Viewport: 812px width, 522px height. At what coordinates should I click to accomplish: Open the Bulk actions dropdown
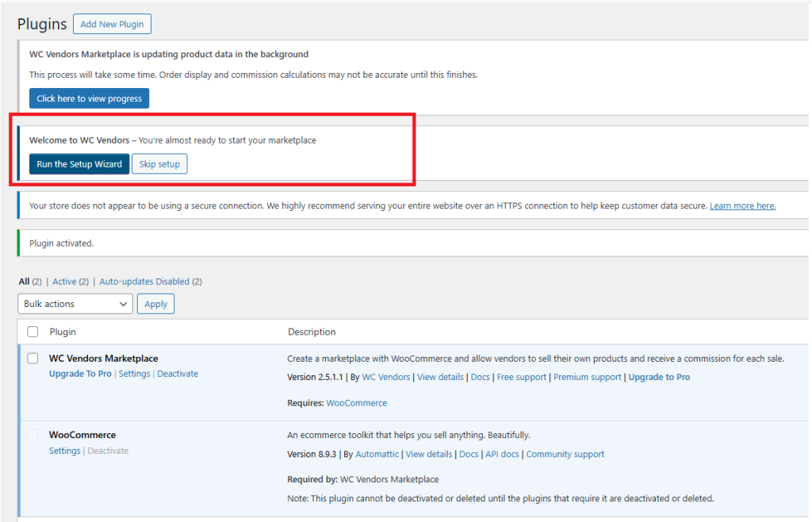(x=75, y=304)
